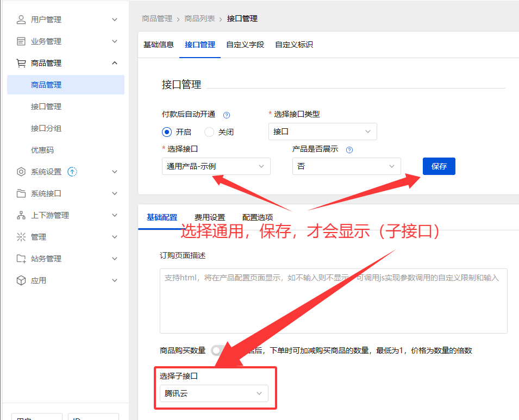Switch to the 费用设置 tab
This screenshot has height=420, width=519.
pyautogui.click(x=210, y=216)
